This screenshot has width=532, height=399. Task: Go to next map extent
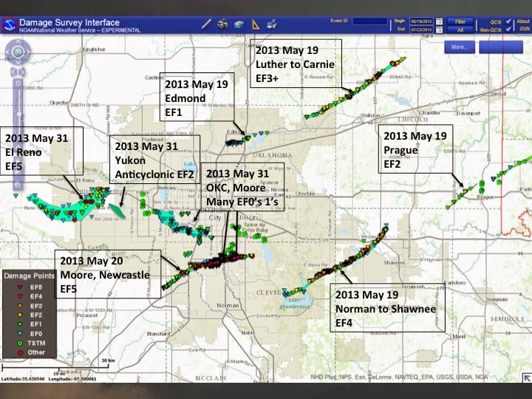22,72
